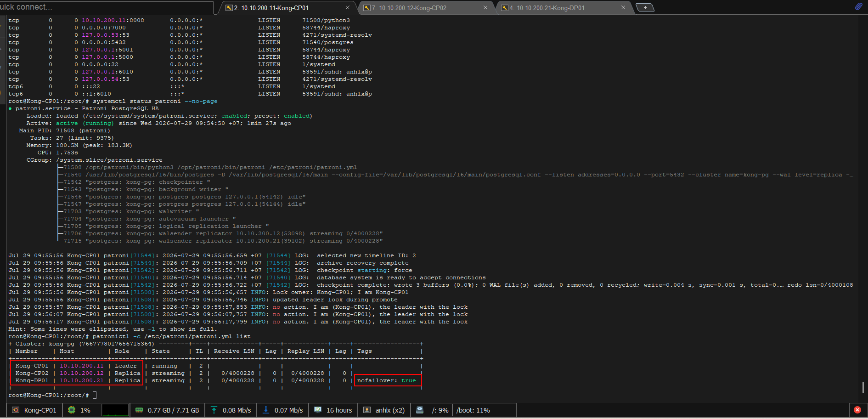Click the 'systemctl status patroni --no-page' command
Image resolution: width=868 pixels, height=419 pixels.
point(155,101)
